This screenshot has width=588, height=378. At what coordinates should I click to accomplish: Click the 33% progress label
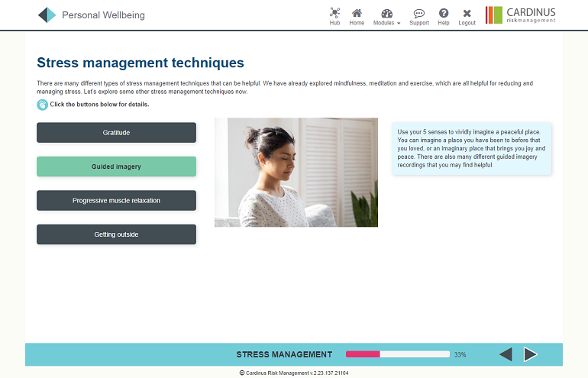pyautogui.click(x=460, y=355)
